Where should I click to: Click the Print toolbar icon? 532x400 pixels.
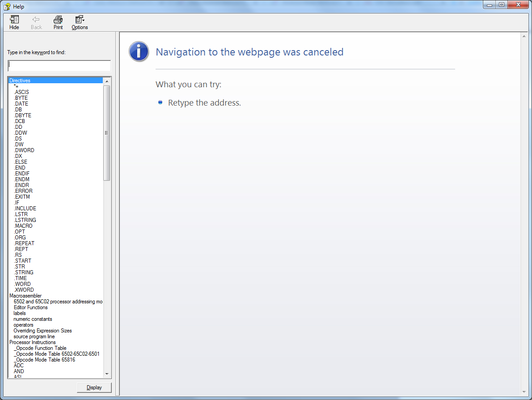click(x=58, y=20)
